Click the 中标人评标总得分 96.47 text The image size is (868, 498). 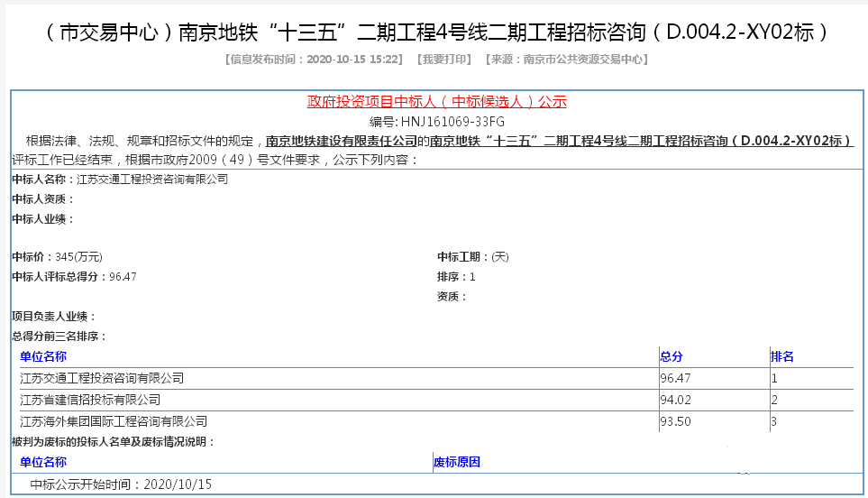(74, 276)
